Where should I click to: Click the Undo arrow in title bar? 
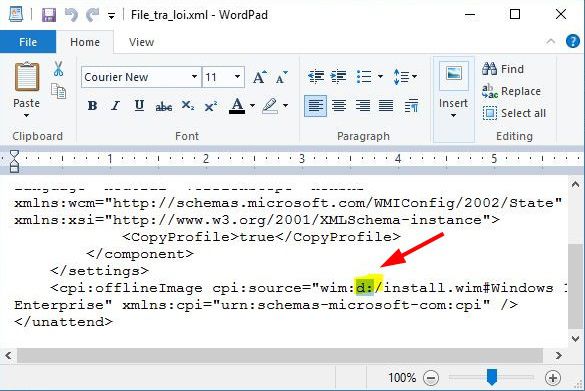71,15
